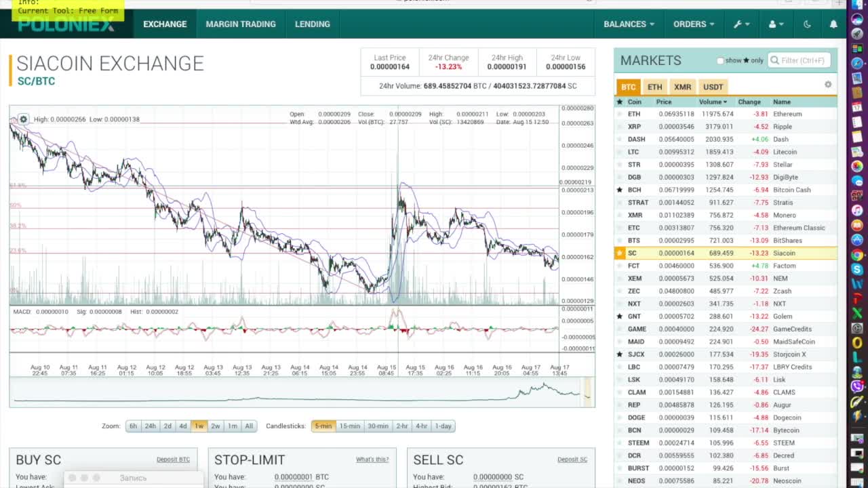Click the 0.00000000 SC balance in Sell panel
This screenshot has height=488, width=868.
(x=493, y=477)
